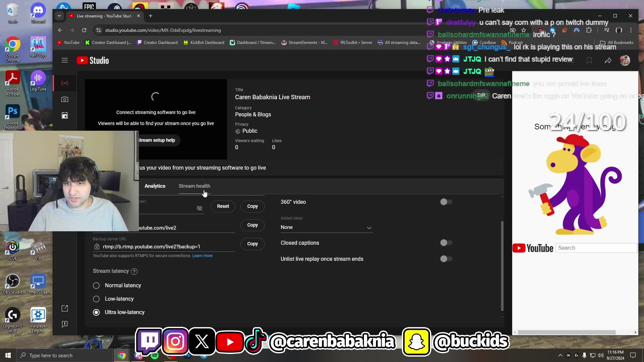Switch to the Analytics tab
The height and width of the screenshot is (362, 644).
click(x=155, y=186)
